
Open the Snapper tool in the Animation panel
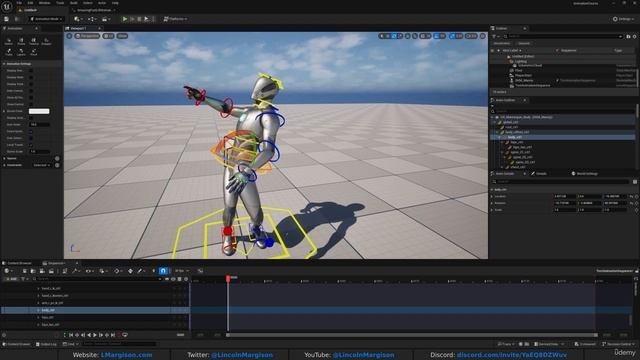tap(46, 41)
